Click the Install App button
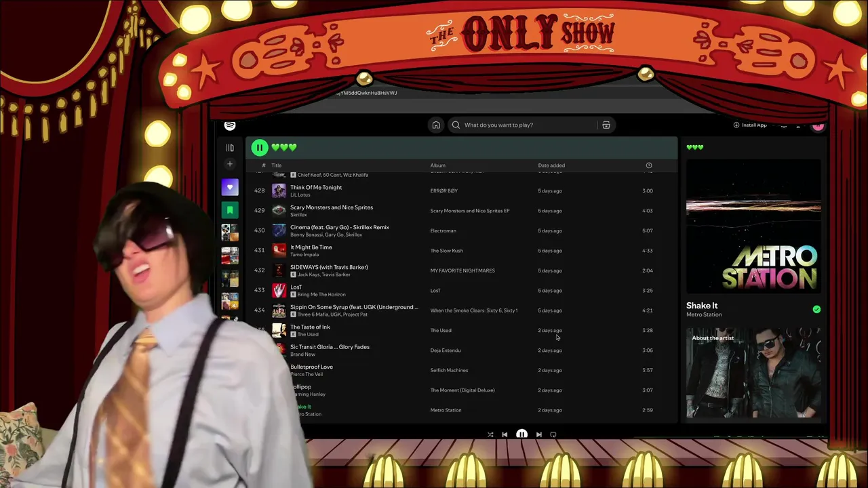This screenshot has width=868, height=488. coord(750,125)
